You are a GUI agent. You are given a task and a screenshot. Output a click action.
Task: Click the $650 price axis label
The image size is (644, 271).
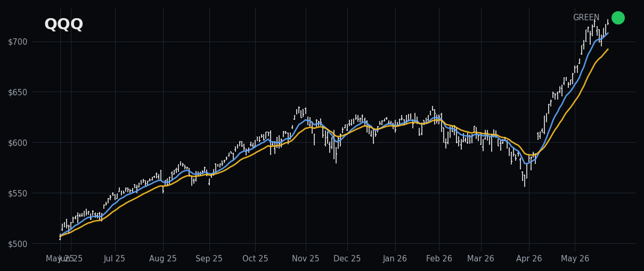(x=17, y=92)
